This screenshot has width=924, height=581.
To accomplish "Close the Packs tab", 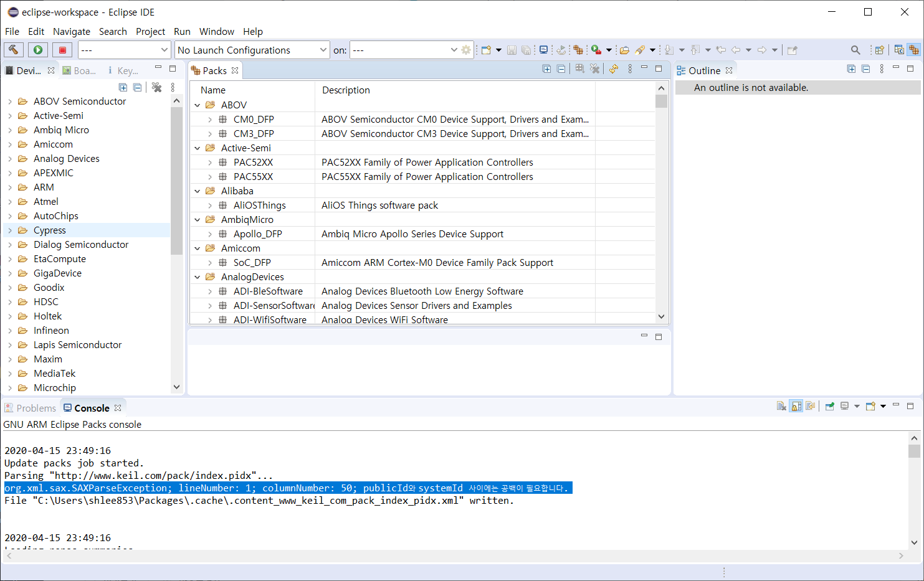I will [235, 70].
